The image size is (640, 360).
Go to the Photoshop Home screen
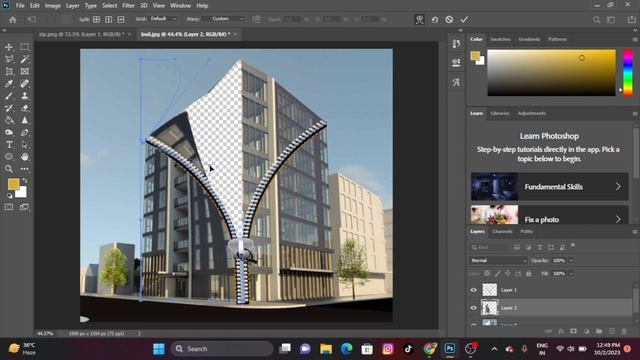coord(13,20)
